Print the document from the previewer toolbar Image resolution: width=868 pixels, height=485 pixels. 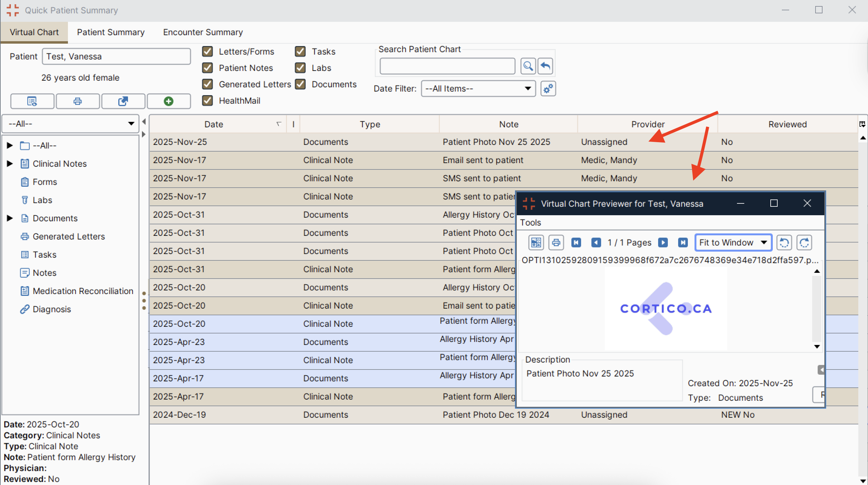556,242
